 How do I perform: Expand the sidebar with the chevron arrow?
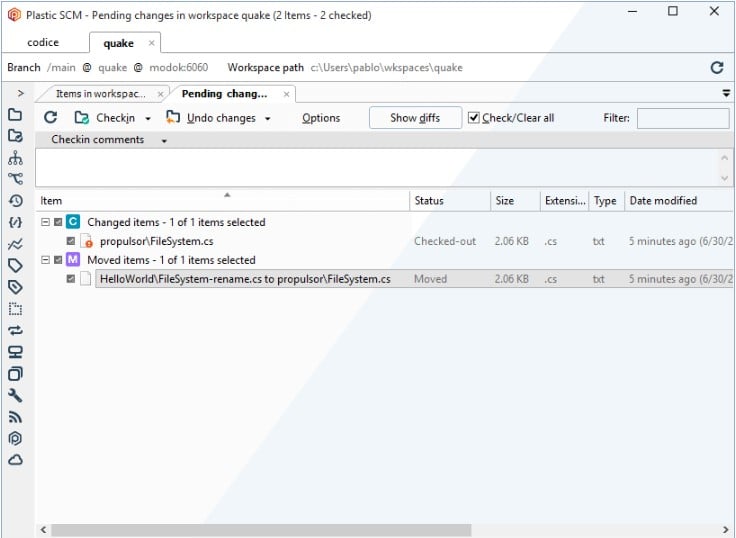click(x=20, y=93)
